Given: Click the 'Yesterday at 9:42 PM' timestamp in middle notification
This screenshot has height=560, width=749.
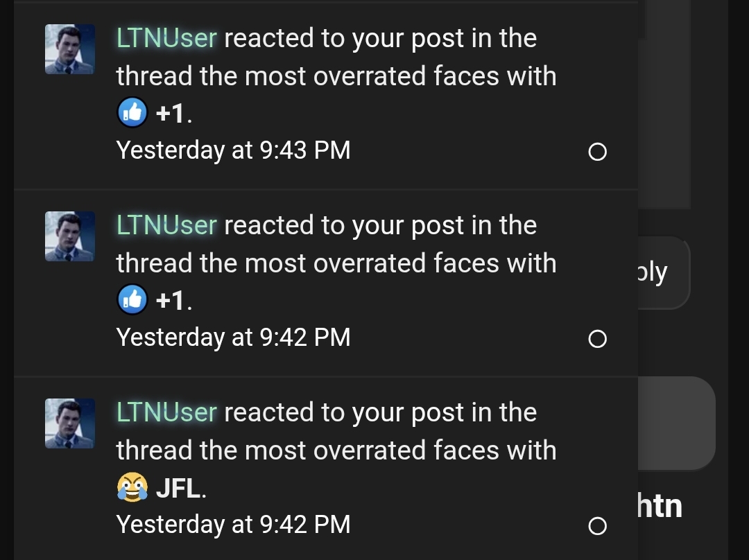Looking at the screenshot, I should [x=234, y=337].
